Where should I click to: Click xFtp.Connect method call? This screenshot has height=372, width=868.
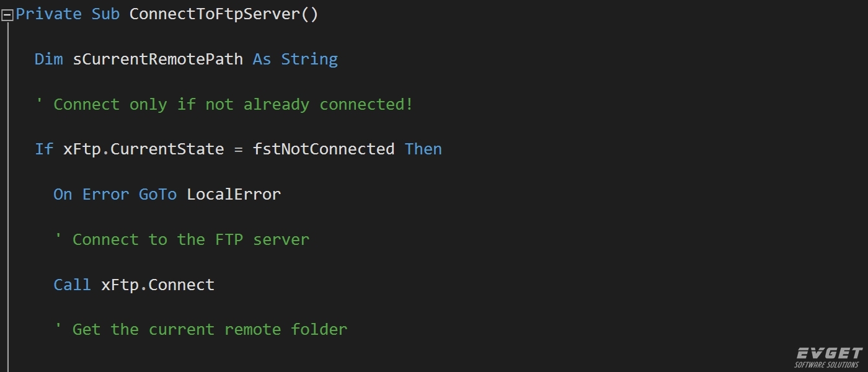click(x=157, y=285)
